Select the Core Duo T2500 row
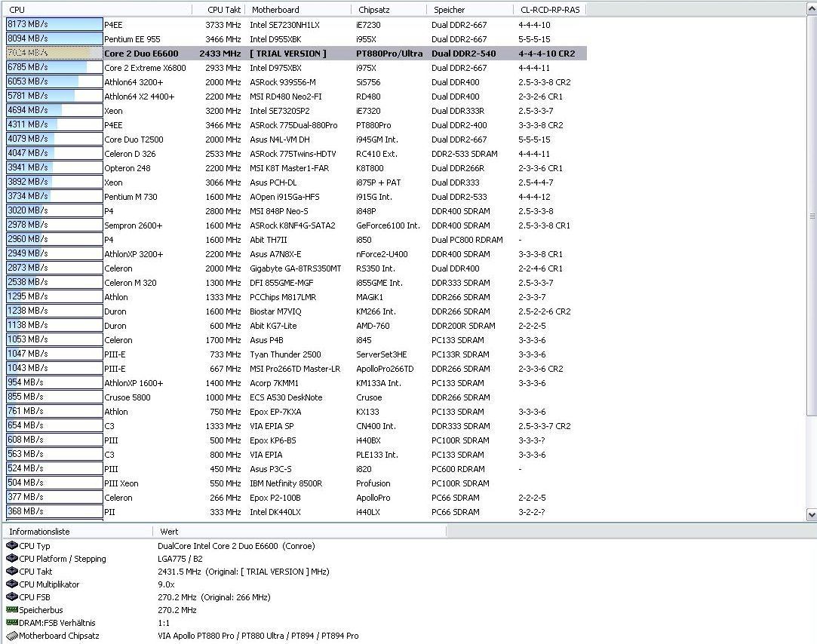Viewport: 817px width, 644px height. tap(296, 139)
